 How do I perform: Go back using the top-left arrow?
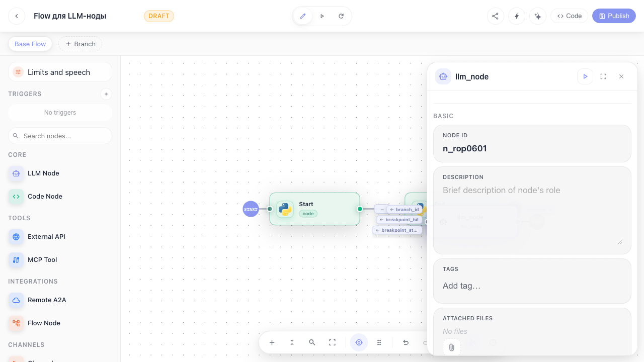tap(17, 16)
